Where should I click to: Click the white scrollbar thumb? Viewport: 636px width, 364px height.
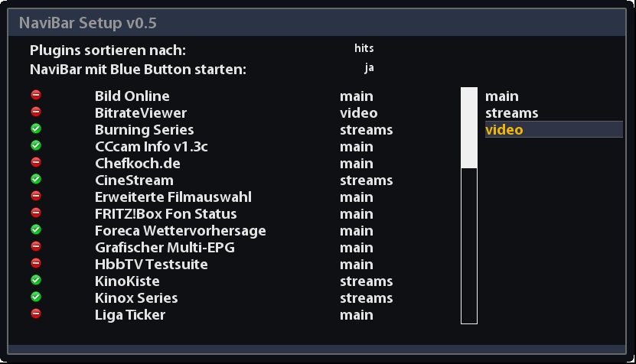click(468, 128)
